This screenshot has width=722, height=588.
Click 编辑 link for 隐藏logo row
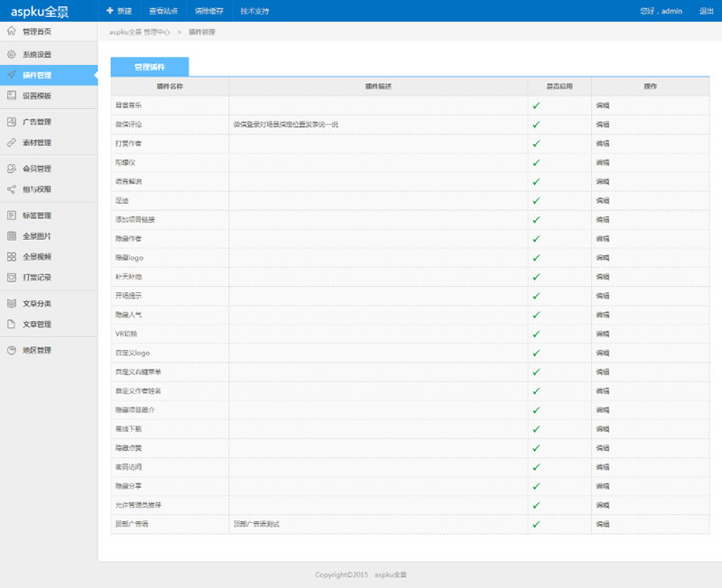click(603, 258)
